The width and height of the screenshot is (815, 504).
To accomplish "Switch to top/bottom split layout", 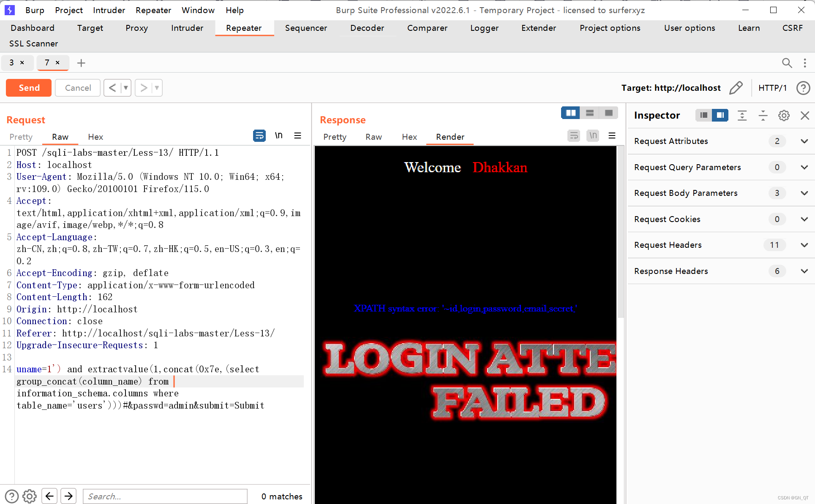I will (590, 113).
